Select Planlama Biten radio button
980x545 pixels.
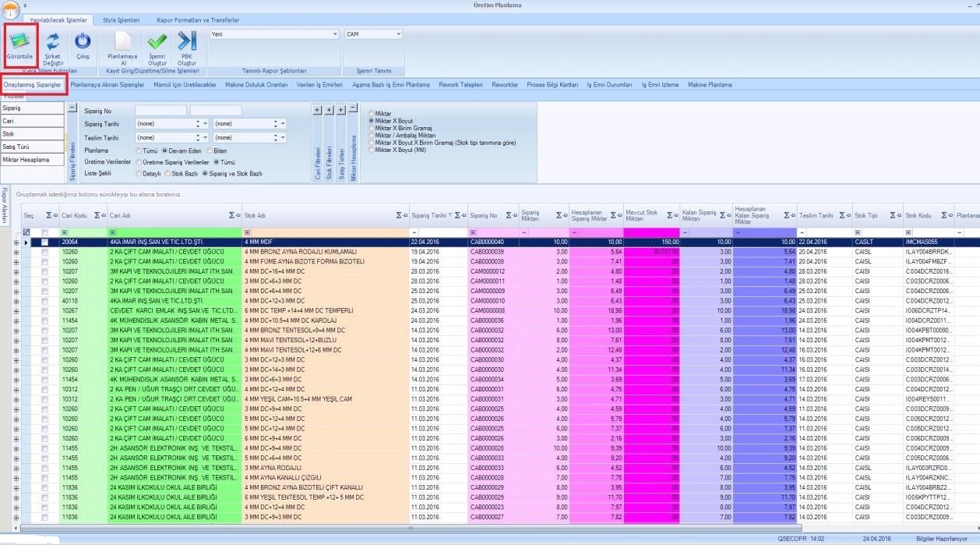(x=209, y=150)
